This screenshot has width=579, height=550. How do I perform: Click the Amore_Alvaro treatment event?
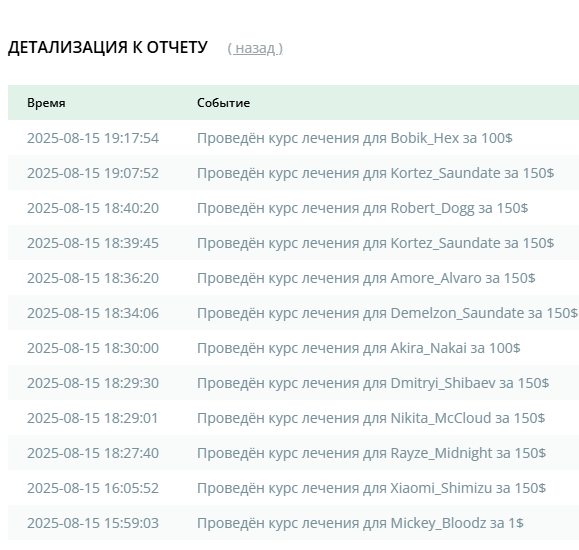click(x=366, y=278)
